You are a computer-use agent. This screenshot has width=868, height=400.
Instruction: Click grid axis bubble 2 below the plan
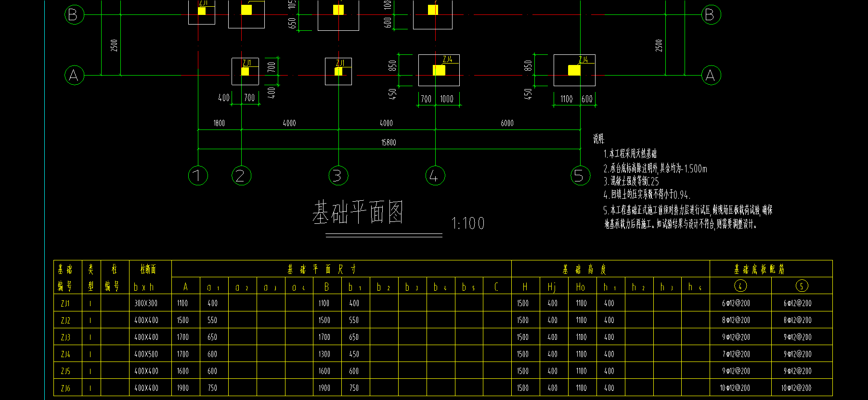tap(241, 175)
